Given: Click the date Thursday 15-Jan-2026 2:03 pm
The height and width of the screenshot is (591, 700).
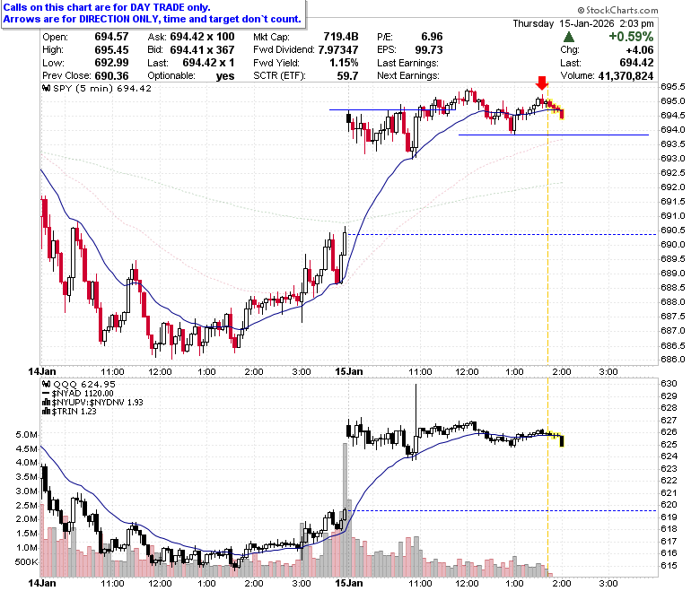Looking at the screenshot, I should point(583,23).
